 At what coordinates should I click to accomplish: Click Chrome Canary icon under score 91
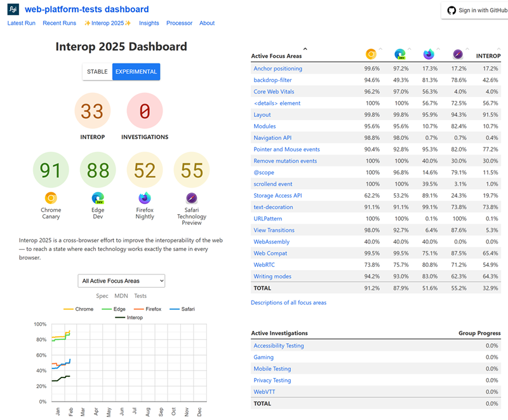pos(51,198)
